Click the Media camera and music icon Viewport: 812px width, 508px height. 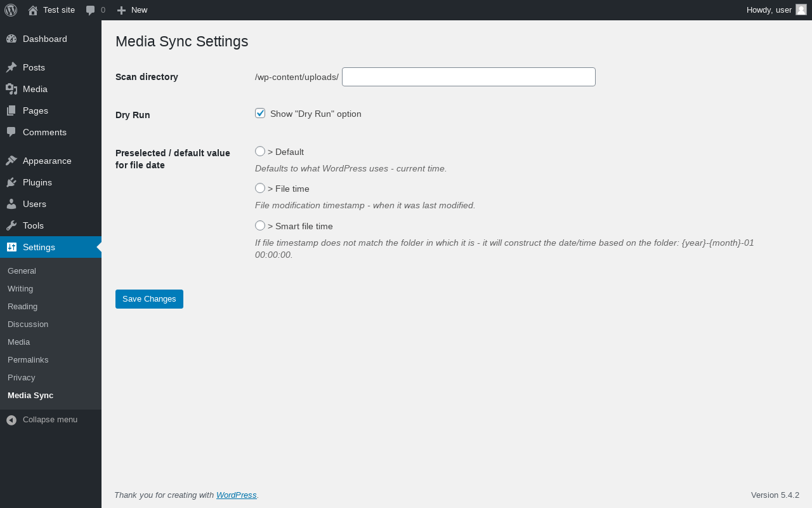coord(11,89)
